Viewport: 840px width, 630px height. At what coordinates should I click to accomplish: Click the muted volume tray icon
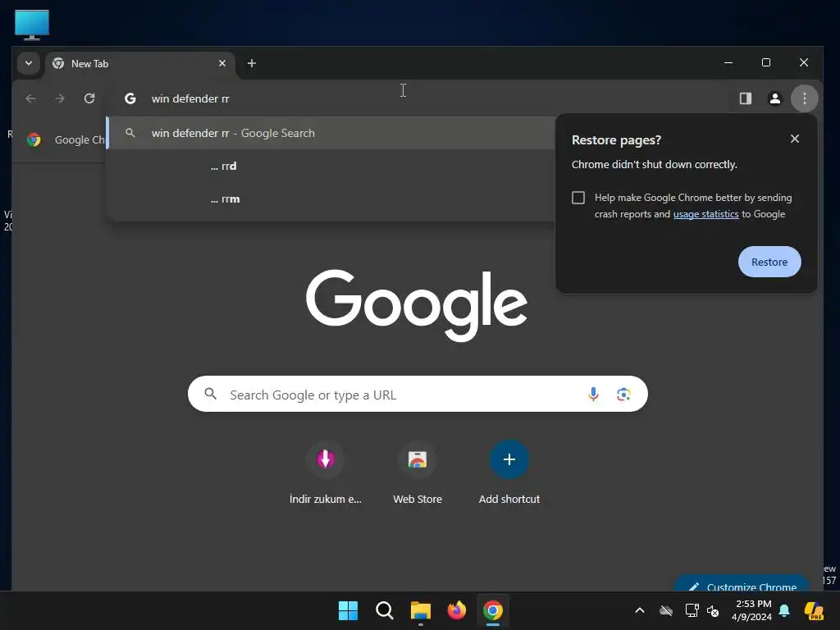713,610
